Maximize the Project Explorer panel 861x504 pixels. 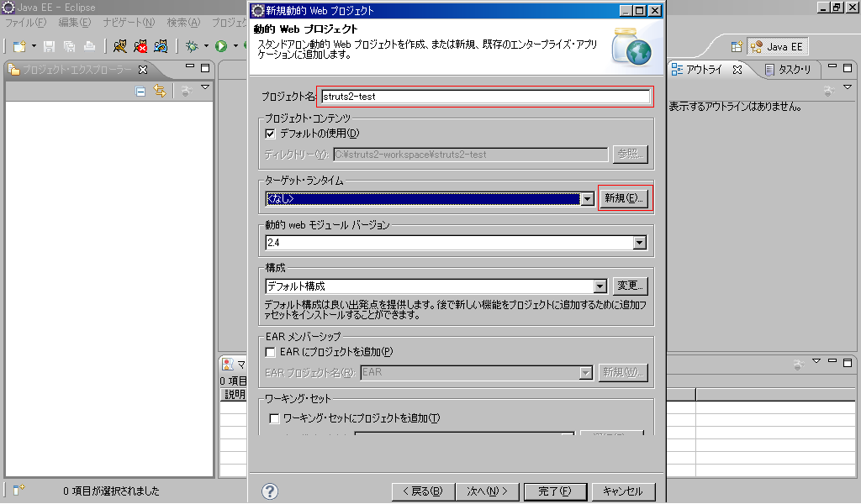click(x=205, y=68)
